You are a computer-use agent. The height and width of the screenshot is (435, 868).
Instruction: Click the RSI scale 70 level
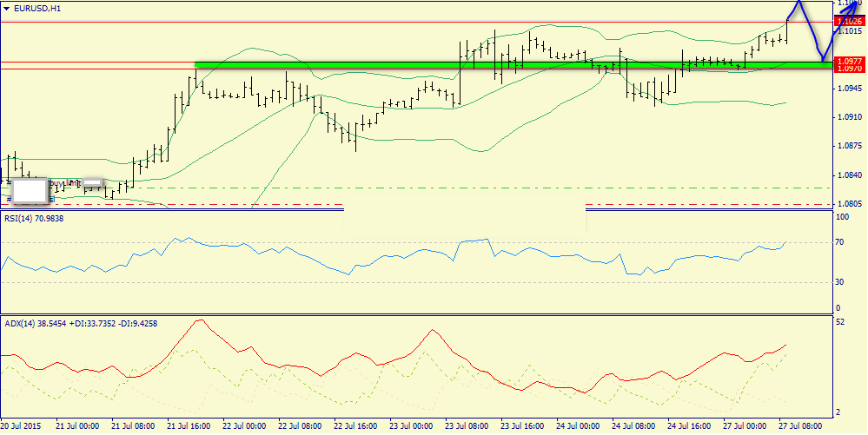pyautogui.click(x=839, y=242)
